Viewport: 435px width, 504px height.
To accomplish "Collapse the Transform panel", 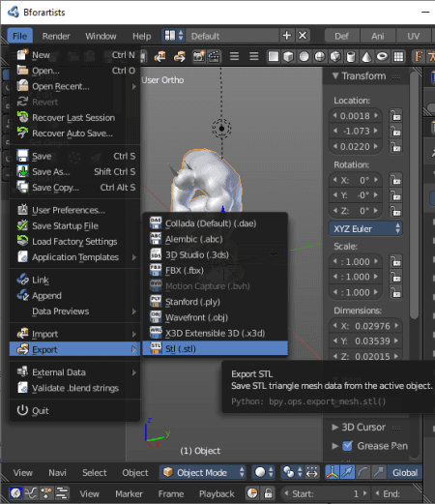I will [x=335, y=75].
